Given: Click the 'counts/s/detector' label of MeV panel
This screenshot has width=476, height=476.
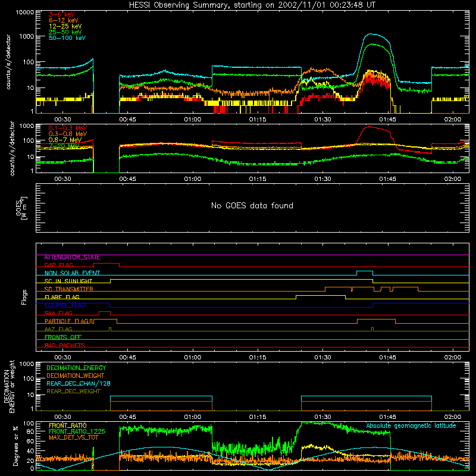Looking at the screenshot, I should [12, 148].
